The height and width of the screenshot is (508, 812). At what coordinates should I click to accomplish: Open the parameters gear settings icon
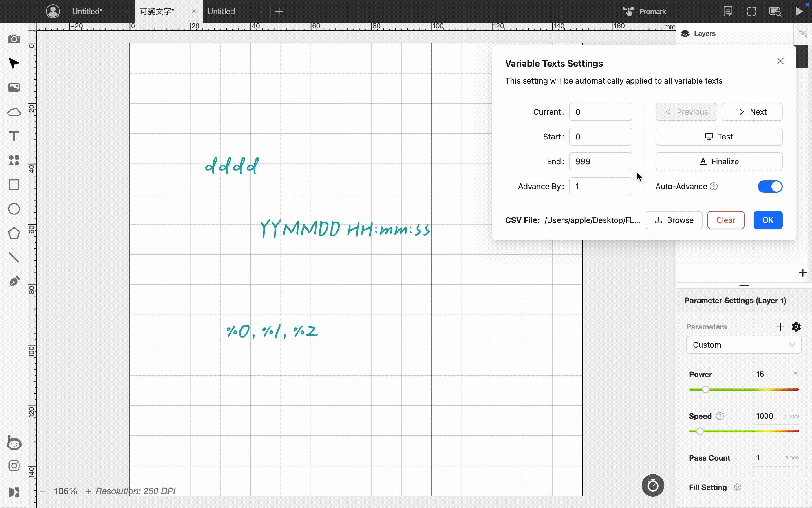pos(796,327)
